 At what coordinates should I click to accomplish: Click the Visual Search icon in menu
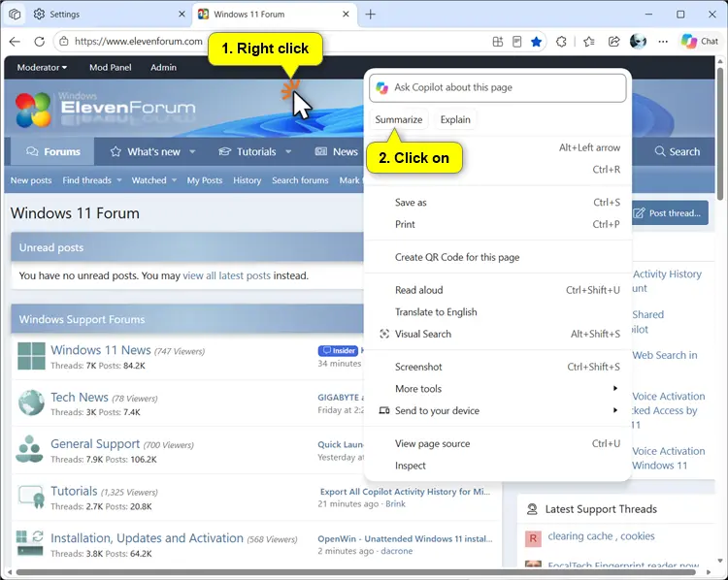coord(384,334)
